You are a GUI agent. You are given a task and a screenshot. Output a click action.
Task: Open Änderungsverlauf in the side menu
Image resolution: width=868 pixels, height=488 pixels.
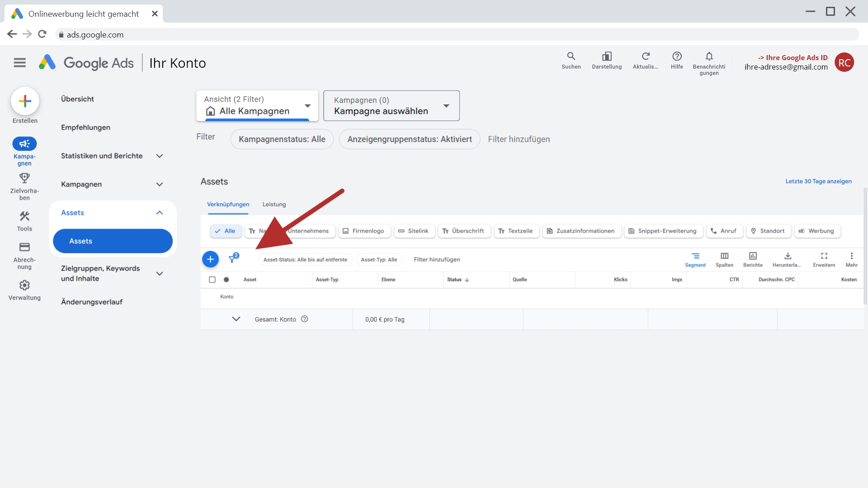tap(92, 302)
